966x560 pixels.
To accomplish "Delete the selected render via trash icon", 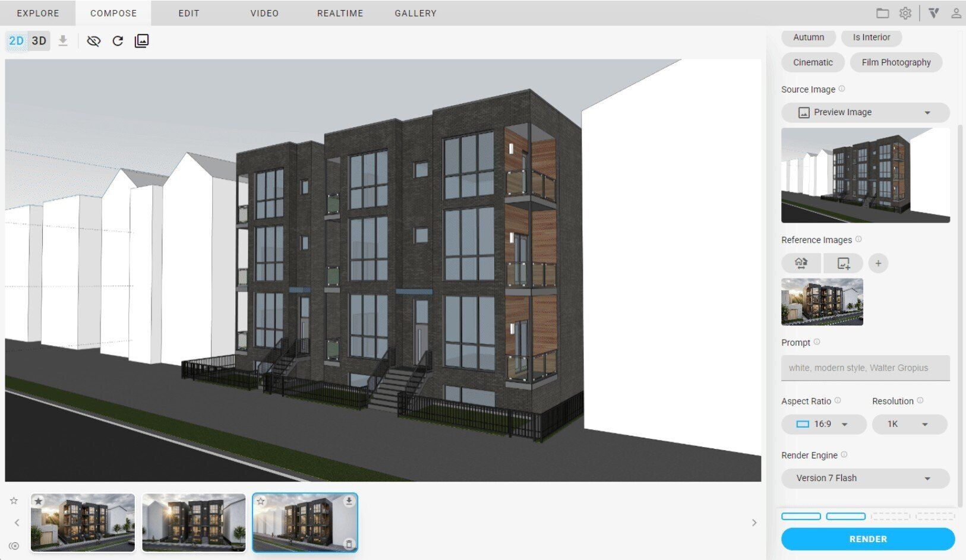I will pos(349,544).
